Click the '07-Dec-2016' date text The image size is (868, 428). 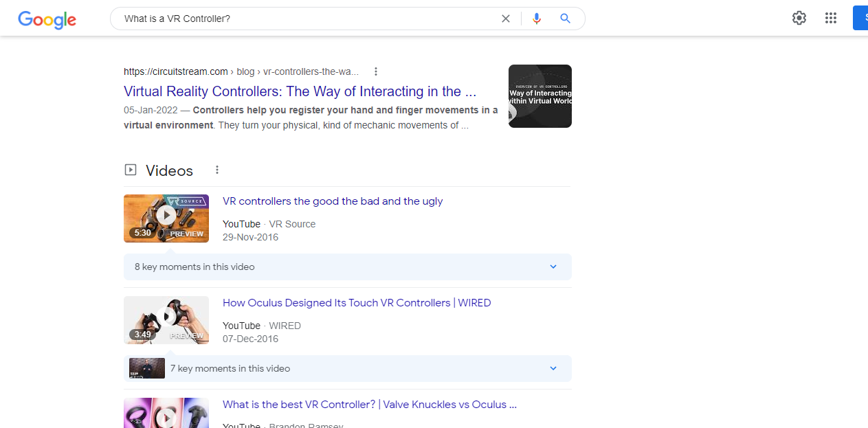250,339
